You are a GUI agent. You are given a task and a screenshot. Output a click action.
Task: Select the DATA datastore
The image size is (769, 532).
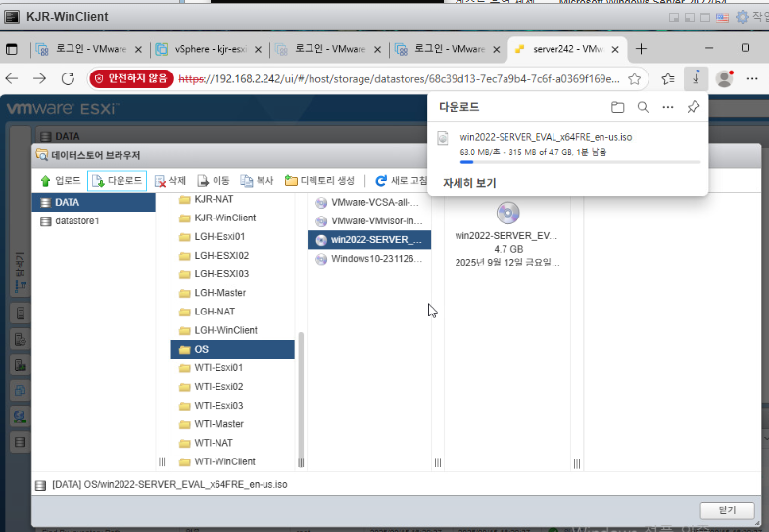[x=94, y=202]
